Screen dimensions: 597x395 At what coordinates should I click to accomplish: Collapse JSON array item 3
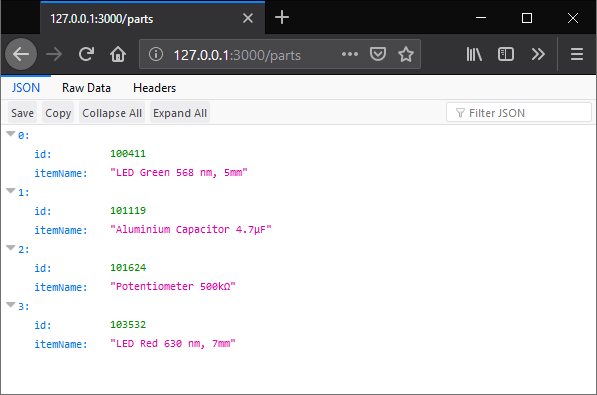11,305
